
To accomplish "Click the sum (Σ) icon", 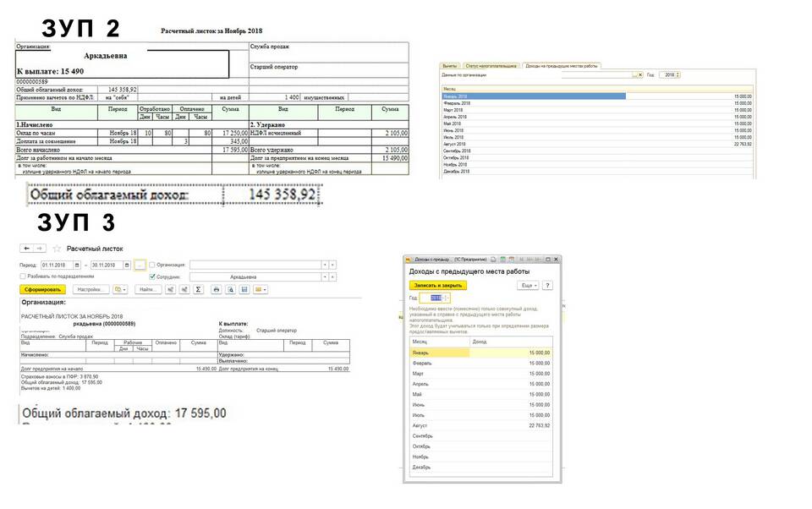I will (198, 289).
